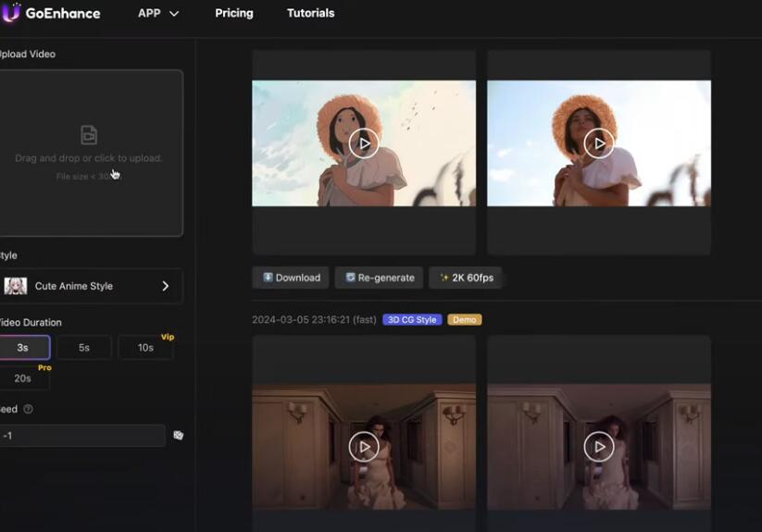
Task: Play the original straw hat girl video
Action: pos(599,143)
